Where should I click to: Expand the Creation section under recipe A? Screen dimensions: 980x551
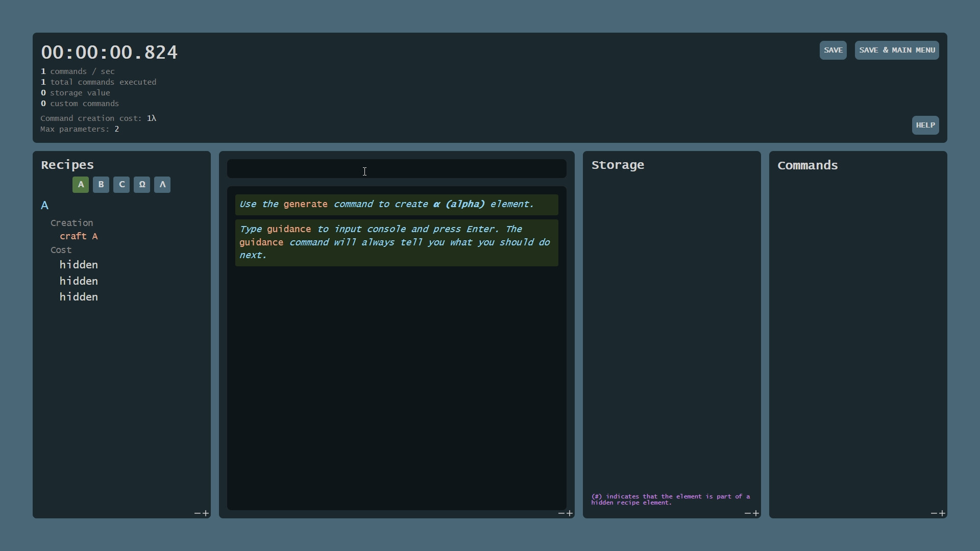click(71, 222)
